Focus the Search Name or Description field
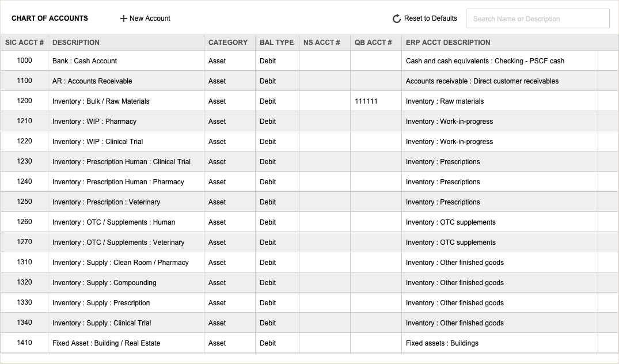The image size is (619, 364). click(x=537, y=18)
